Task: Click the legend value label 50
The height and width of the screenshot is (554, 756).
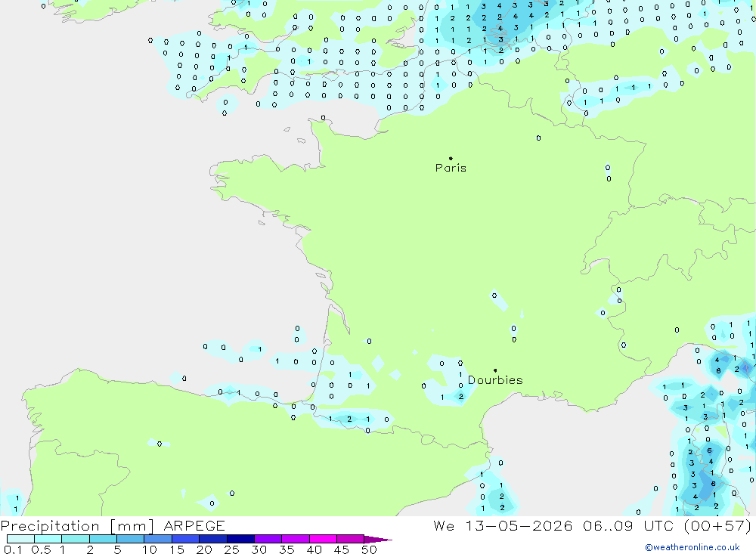Action: click(x=370, y=549)
